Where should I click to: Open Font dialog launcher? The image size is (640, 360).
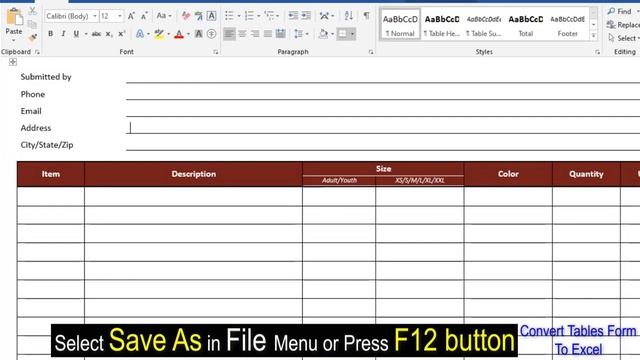tap(216, 52)
